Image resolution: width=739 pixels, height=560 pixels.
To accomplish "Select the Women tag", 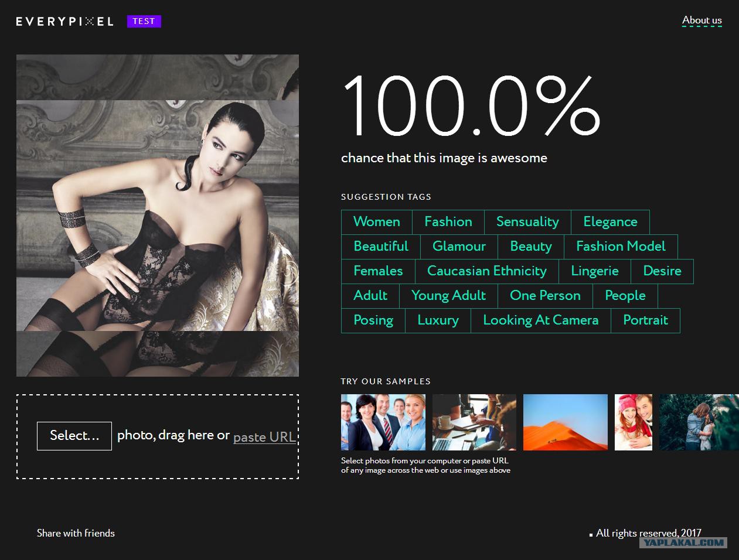I will [x=377, y=222].
